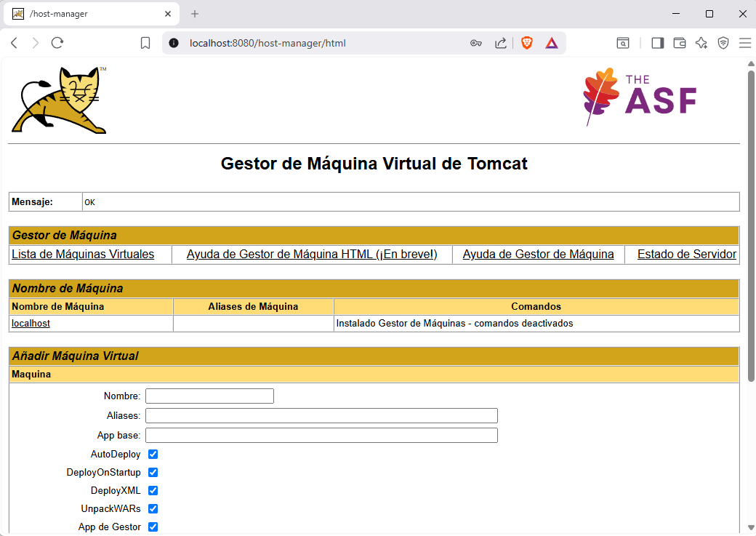Uncheck the App de Gestor checkbox

coord(153,527)
